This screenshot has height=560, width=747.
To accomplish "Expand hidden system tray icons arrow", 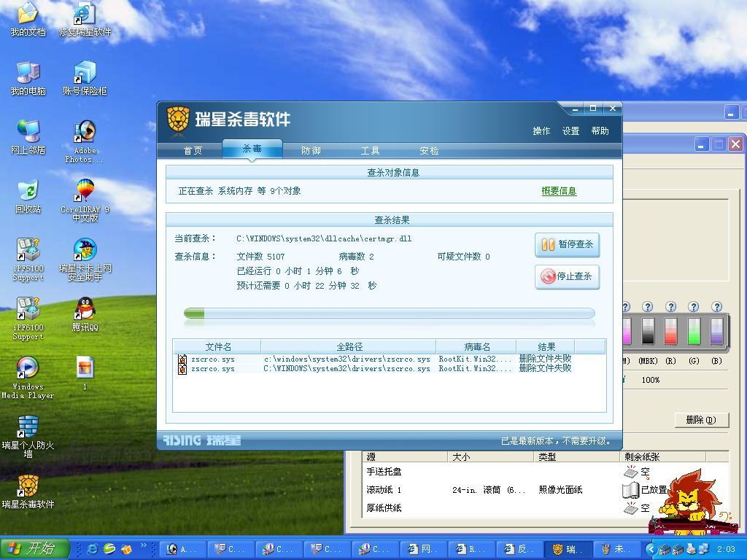I will click(x=651, y=549).
